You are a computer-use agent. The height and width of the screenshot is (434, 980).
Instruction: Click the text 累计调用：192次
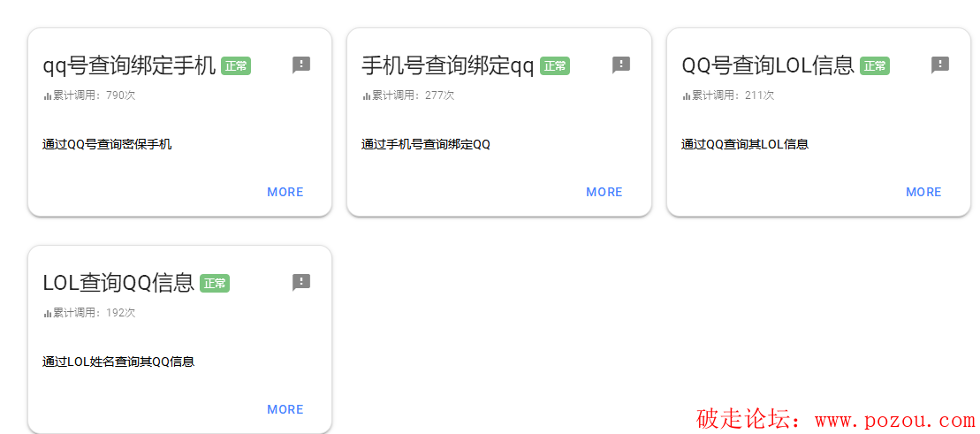pyautogui.click(x=94, y=313)
